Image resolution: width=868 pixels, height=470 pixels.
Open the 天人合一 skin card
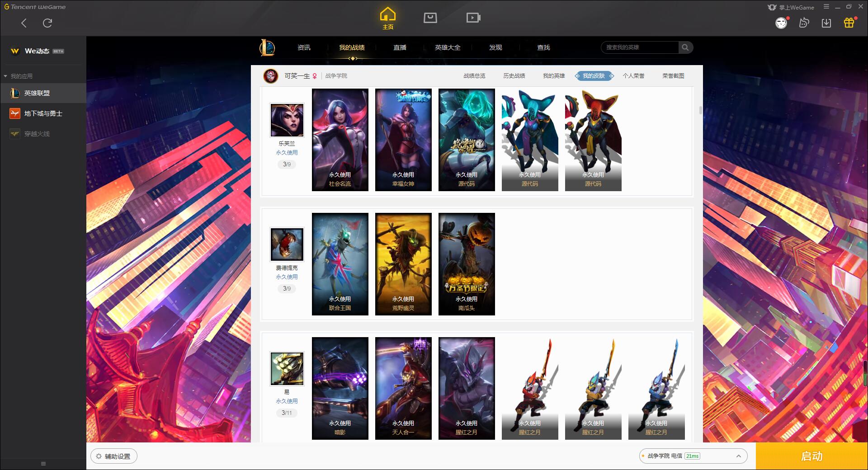point(403,388)
